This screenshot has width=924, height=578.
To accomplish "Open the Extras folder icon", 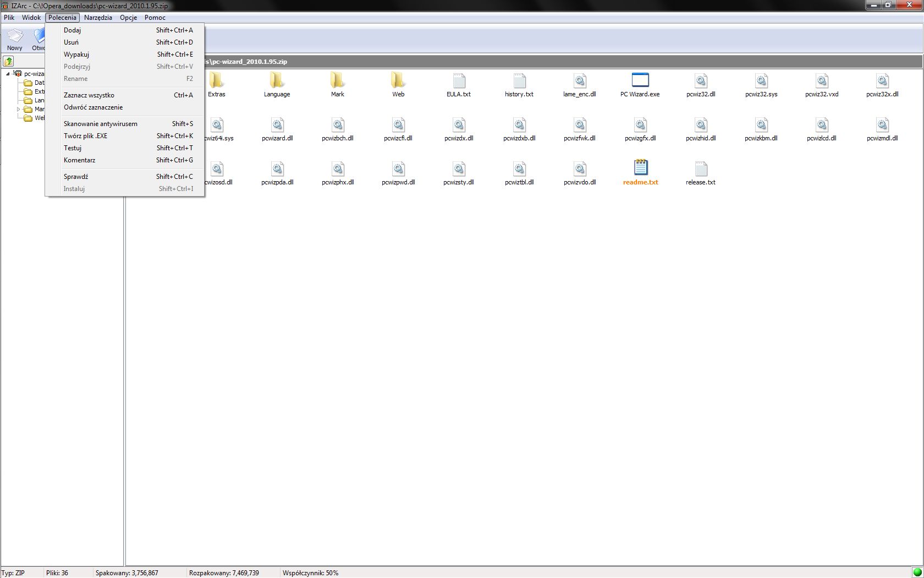I will click(x=216, y=80).
